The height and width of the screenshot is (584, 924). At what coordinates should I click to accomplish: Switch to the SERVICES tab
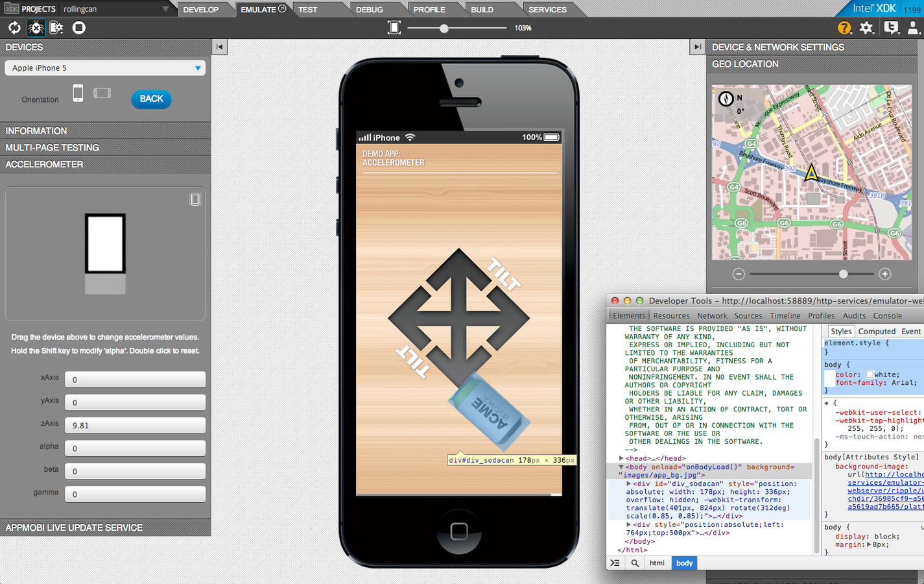tap(547, 9)
